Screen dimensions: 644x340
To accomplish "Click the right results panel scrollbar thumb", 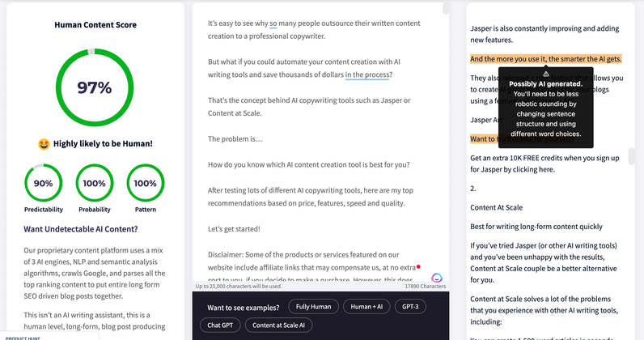I will pos(632,156).
